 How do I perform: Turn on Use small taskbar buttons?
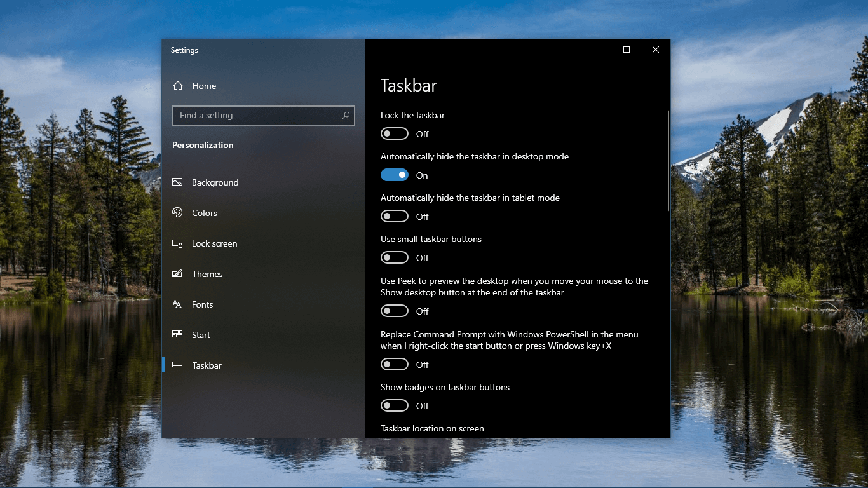click(x=394, y=257)
